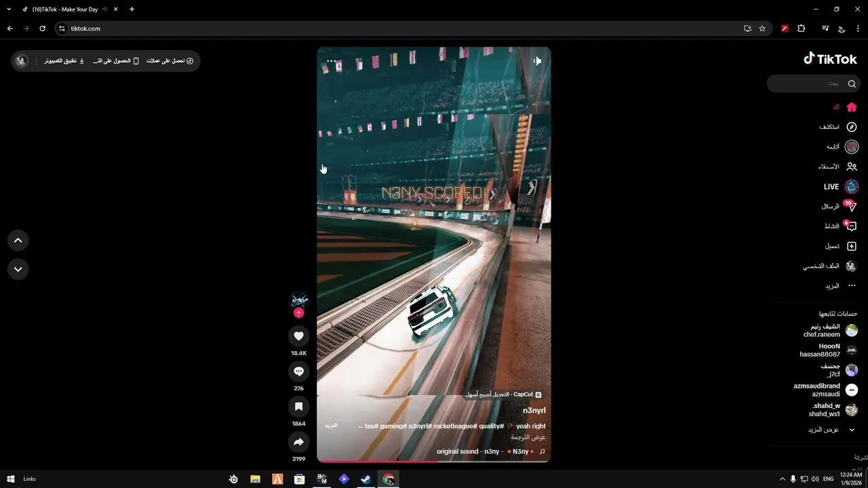Reload the page in Chrome
Viewport: 868px width, 488px height.
tap(42, 28)
